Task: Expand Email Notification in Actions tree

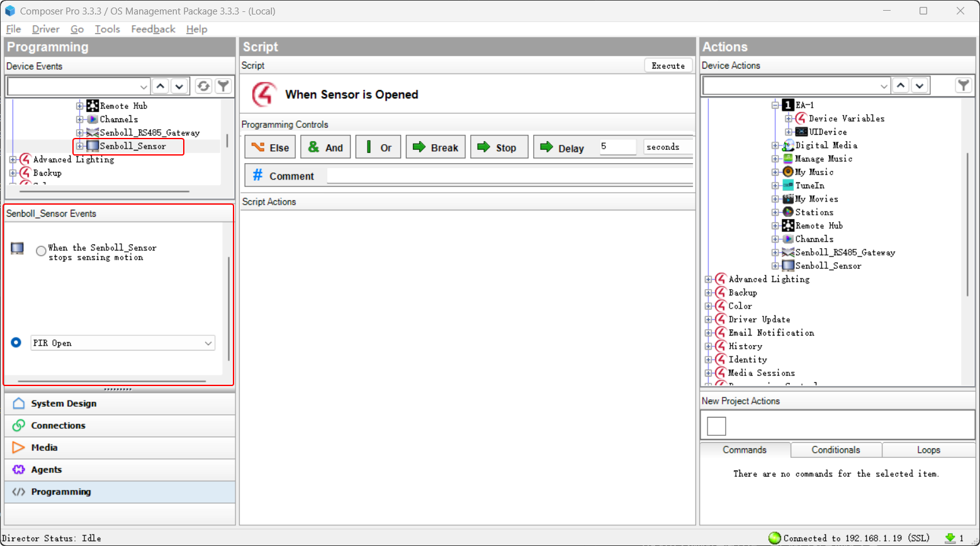Action: 709,333
